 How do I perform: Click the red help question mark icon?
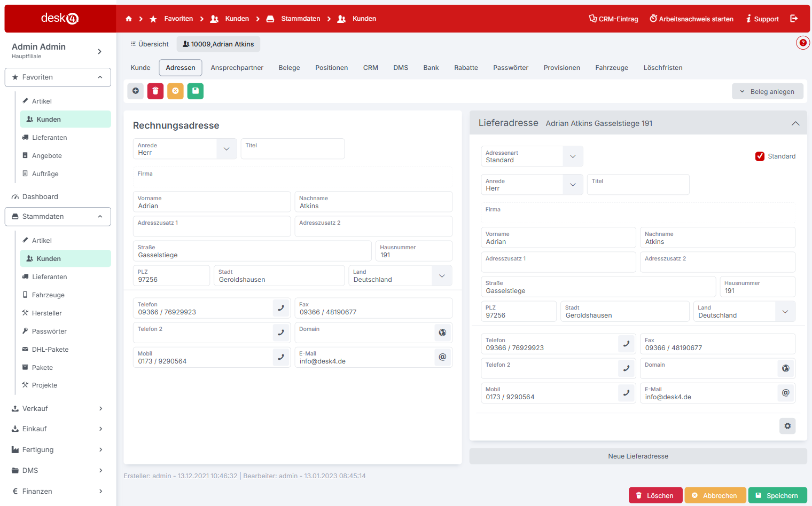point(802,43)
